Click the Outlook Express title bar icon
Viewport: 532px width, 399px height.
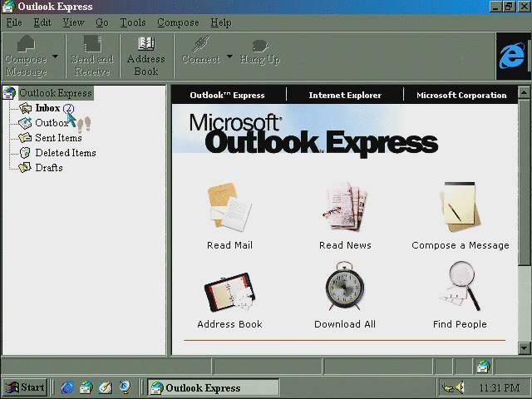tap(8, 7)
